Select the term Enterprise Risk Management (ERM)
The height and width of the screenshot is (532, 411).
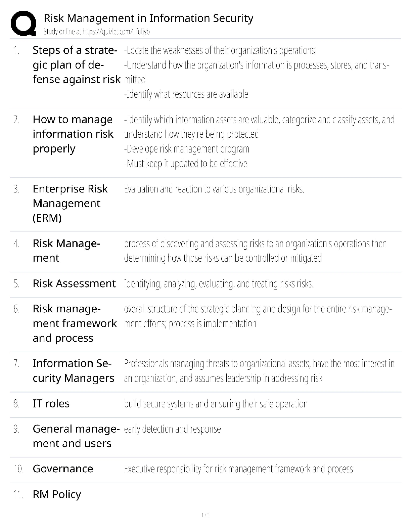click(x=70, y=203)
